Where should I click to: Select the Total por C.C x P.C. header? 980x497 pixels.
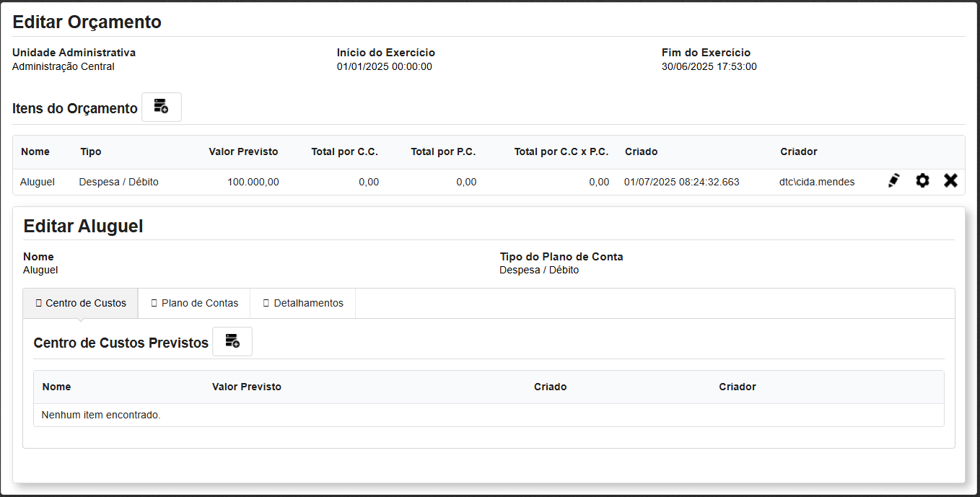coord(561,151)
